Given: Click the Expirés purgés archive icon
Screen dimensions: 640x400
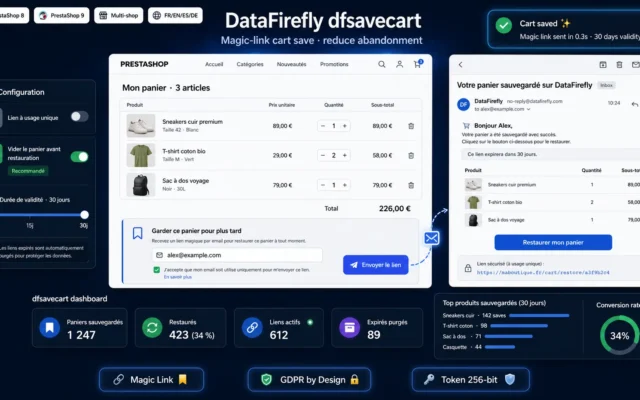Looking at the screenshot, I should pos(350,327).
